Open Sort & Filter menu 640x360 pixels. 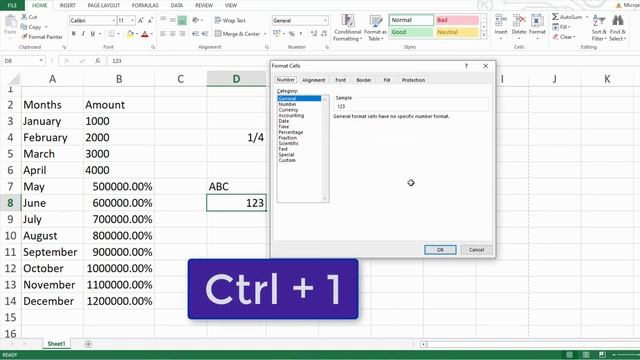(x=599, y=28)
